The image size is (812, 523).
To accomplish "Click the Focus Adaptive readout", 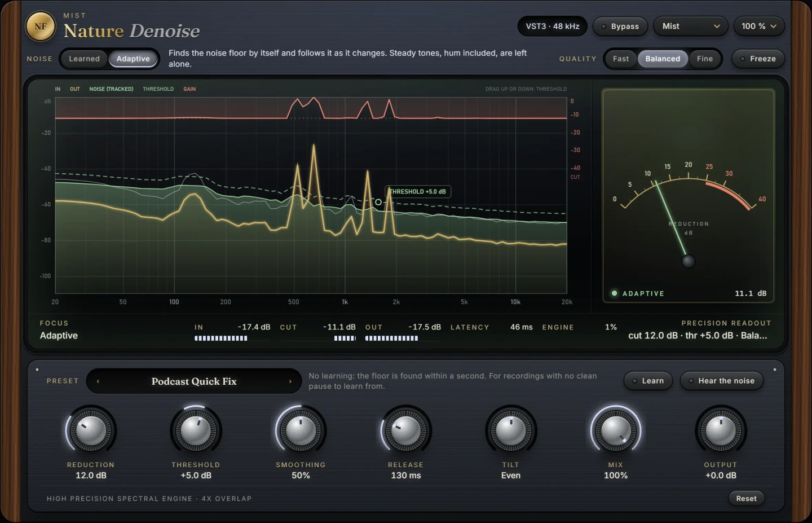I will [59, 330].
